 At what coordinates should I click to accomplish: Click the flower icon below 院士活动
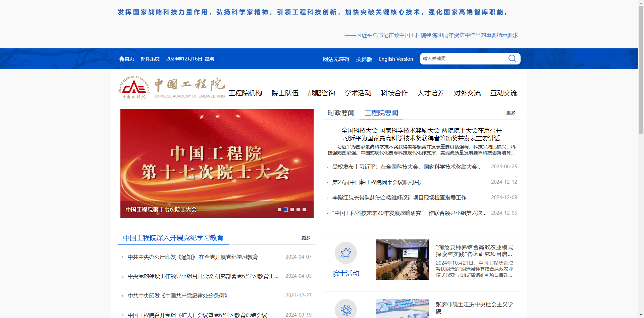(x=346, y=309)
